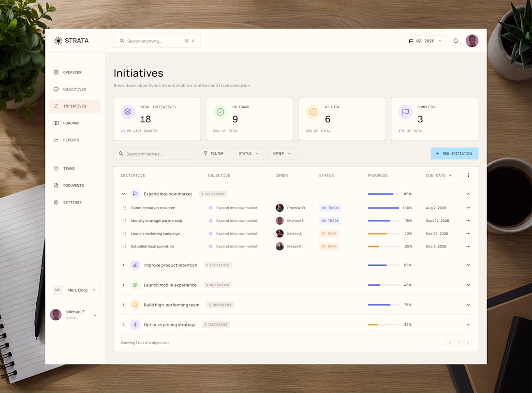This screenshot has height=393, width=532.
Task: Click the Due Date sort arrow
Action: click(450, 175)
